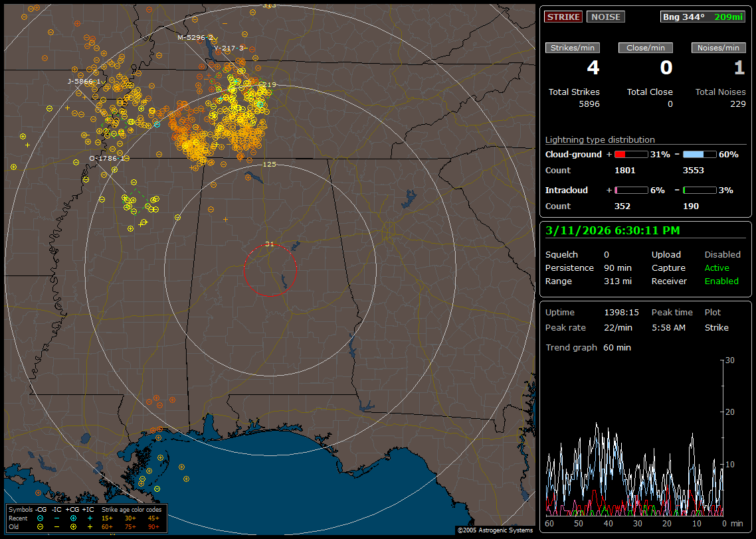756x539 pixels.
Task: Click the Noises/min label button
Action: (719, 48)
